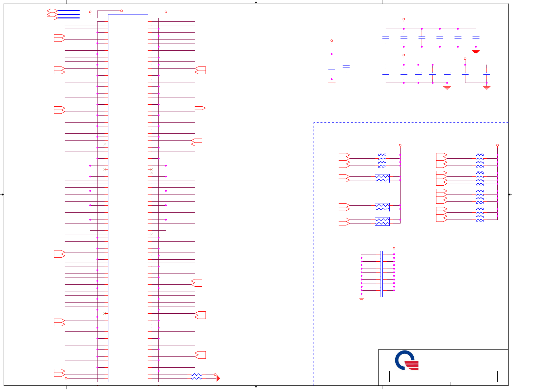Click power node above the six-capacitor bank
The image size is (555, 392).
click(404, 19)
